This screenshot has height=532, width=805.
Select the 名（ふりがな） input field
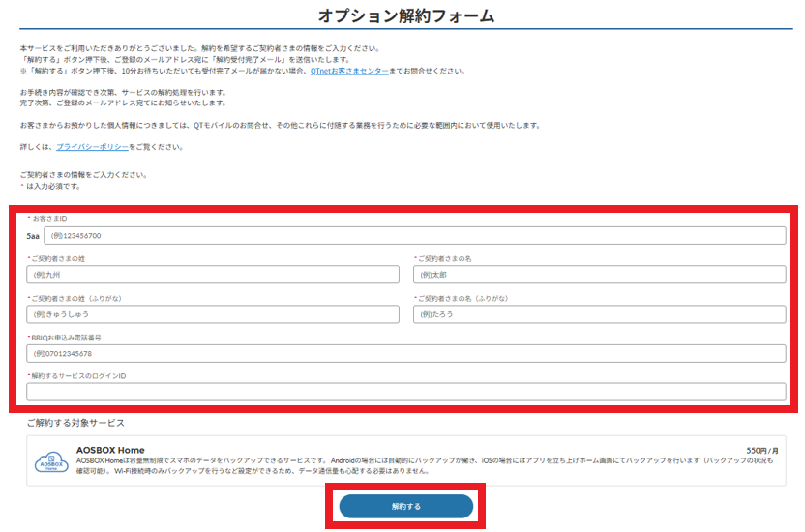(599, 314)
